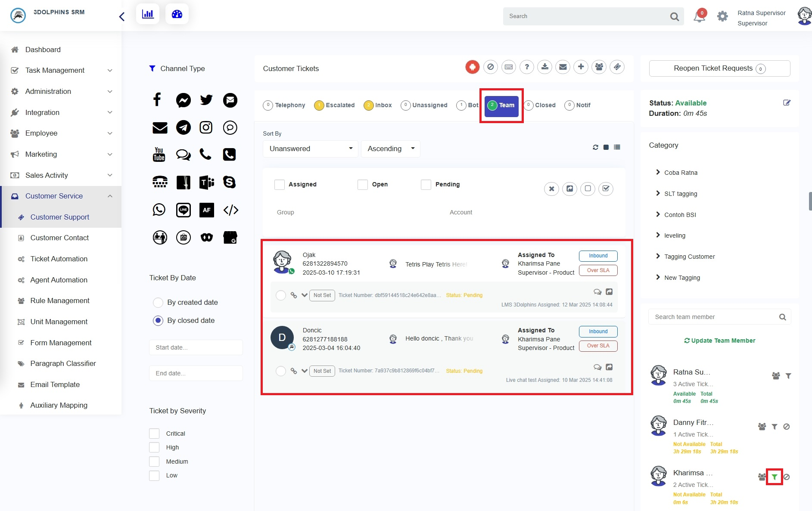This screenshot has width=812, height=511.
Task: Click the WhatsApp channel type icon
Action: [x=159, y=210]
